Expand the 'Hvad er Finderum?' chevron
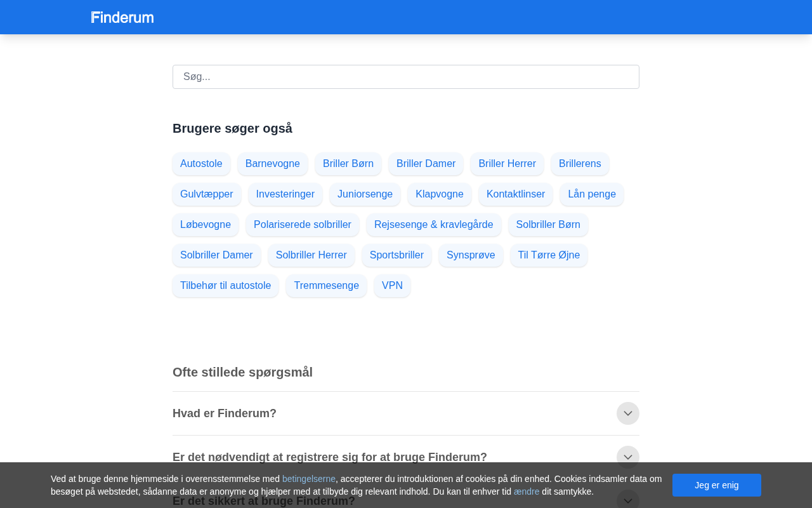The width and height of the screenshot is (812, 508). coord(628,413)
